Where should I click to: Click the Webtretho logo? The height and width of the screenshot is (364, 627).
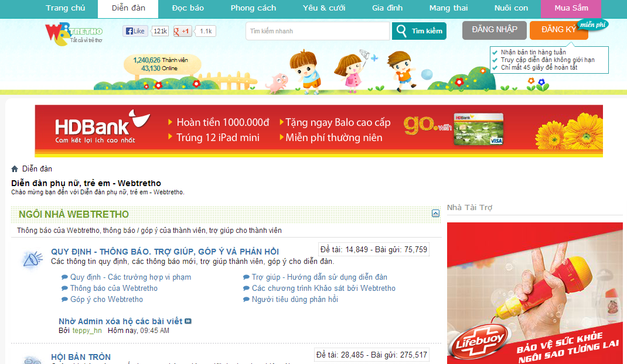point(74,35)
